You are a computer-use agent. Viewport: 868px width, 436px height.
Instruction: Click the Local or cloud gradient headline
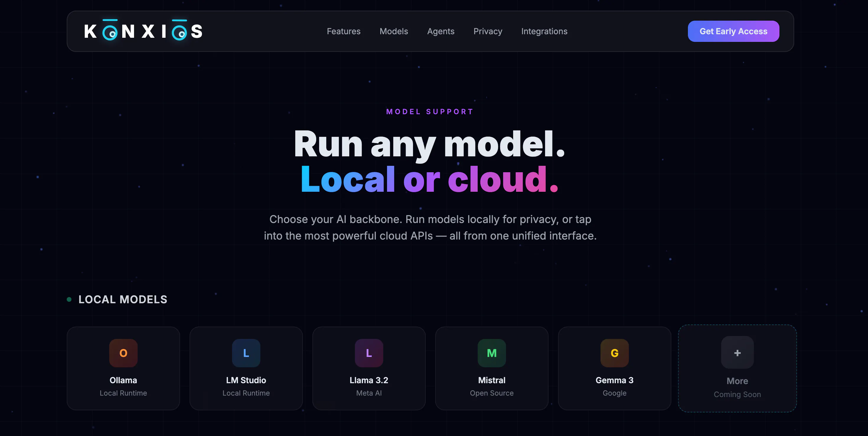pyautogui.click(x=429, y=179)
